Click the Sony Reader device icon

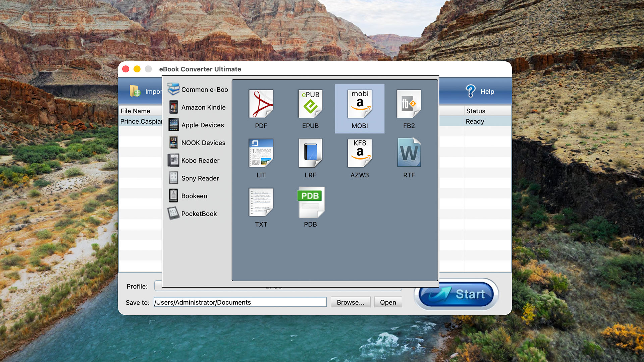(173, 178)
